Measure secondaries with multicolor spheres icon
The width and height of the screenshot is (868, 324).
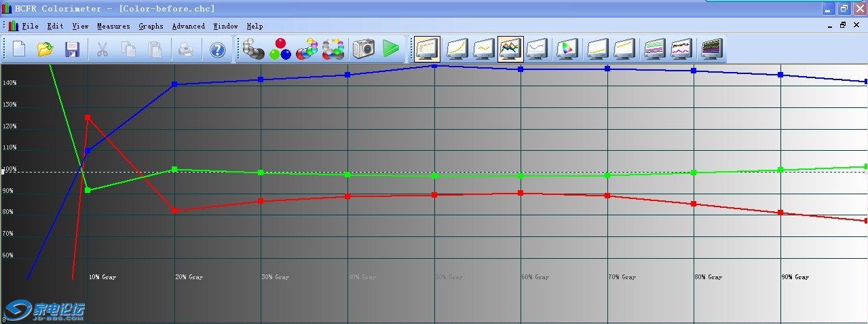pos(307,49)
